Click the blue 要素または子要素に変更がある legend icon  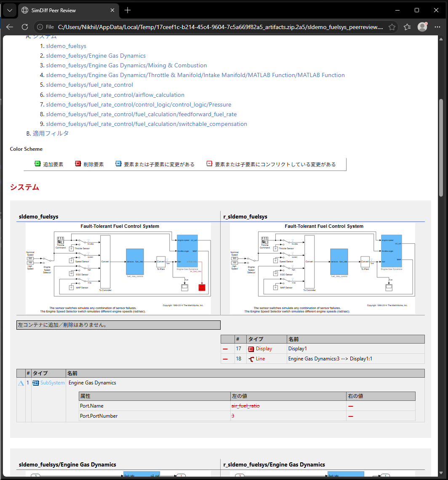click(x=118, y=164)
